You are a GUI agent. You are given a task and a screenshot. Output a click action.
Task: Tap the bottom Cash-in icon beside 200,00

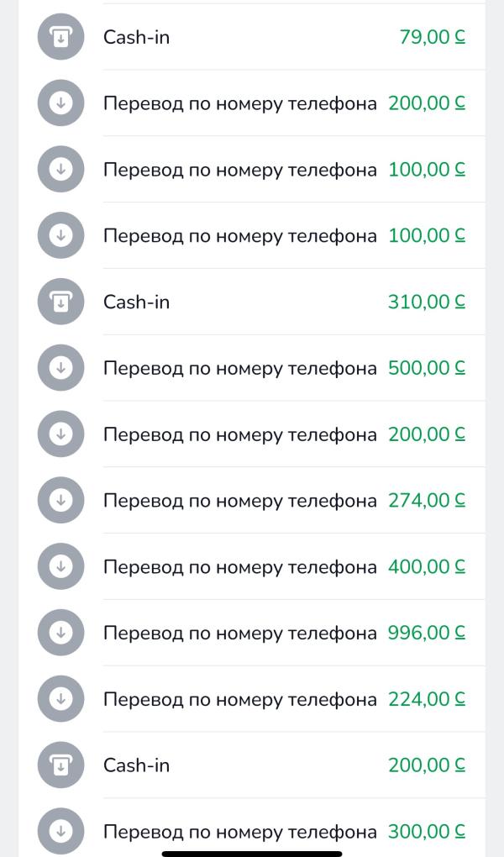point(60,765)
